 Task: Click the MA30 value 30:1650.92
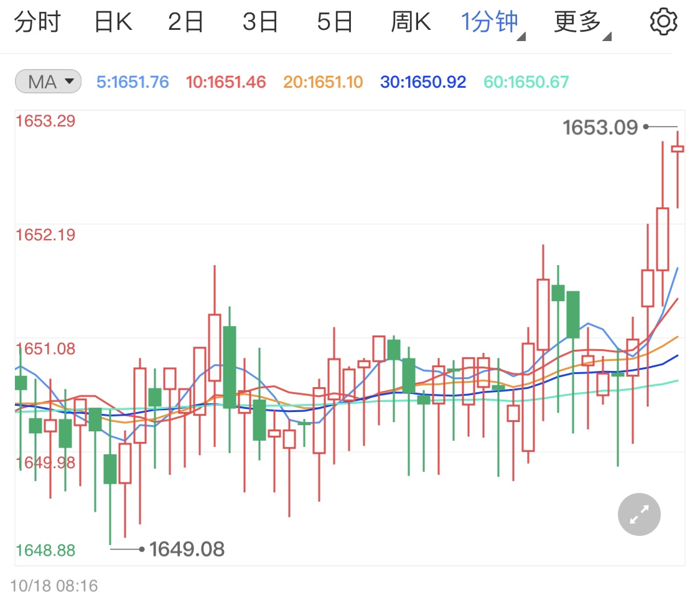[x=422, y=82]
